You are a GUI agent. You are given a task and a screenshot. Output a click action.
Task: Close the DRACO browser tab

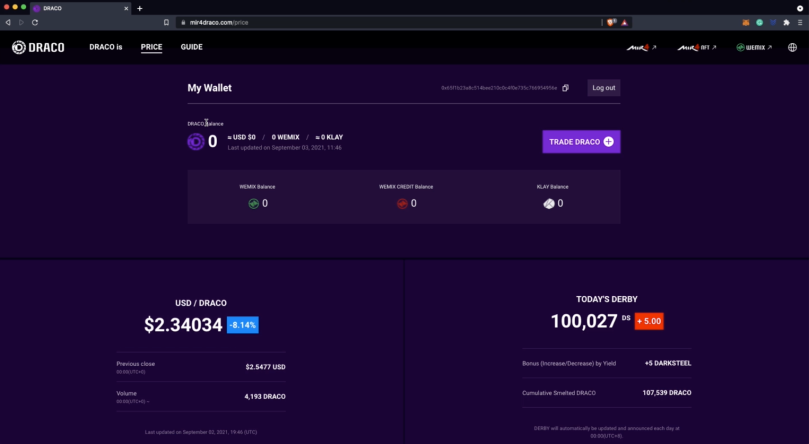coord(126,8)
